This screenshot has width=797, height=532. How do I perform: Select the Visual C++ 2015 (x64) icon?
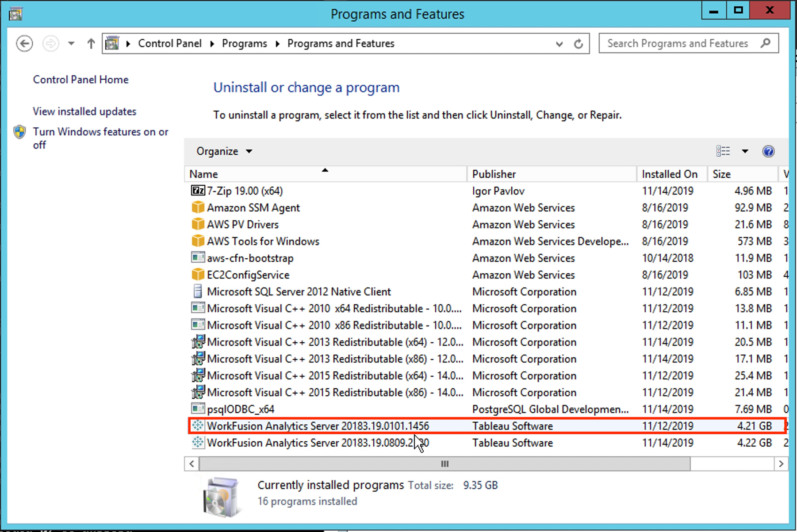(x=198, y=375)
